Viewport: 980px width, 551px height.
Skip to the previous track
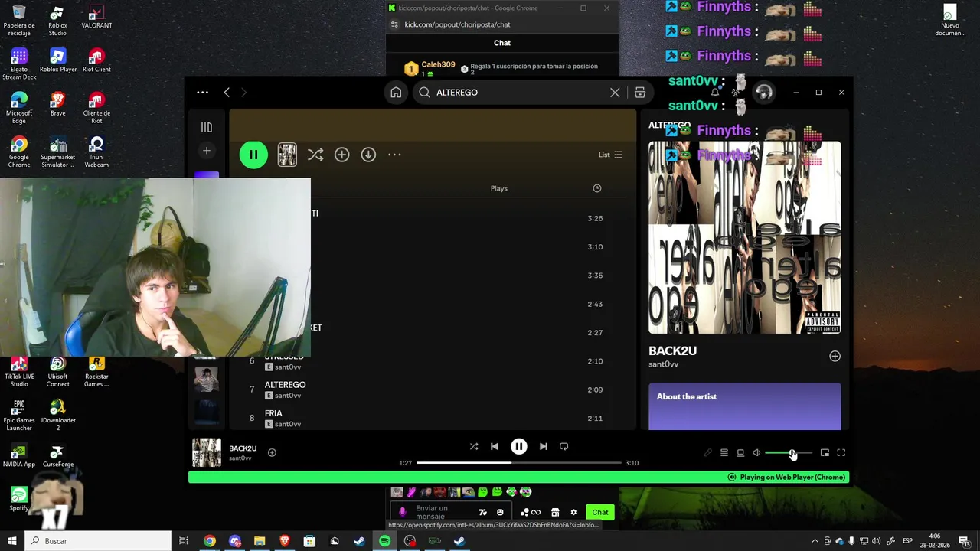[495, 446]
